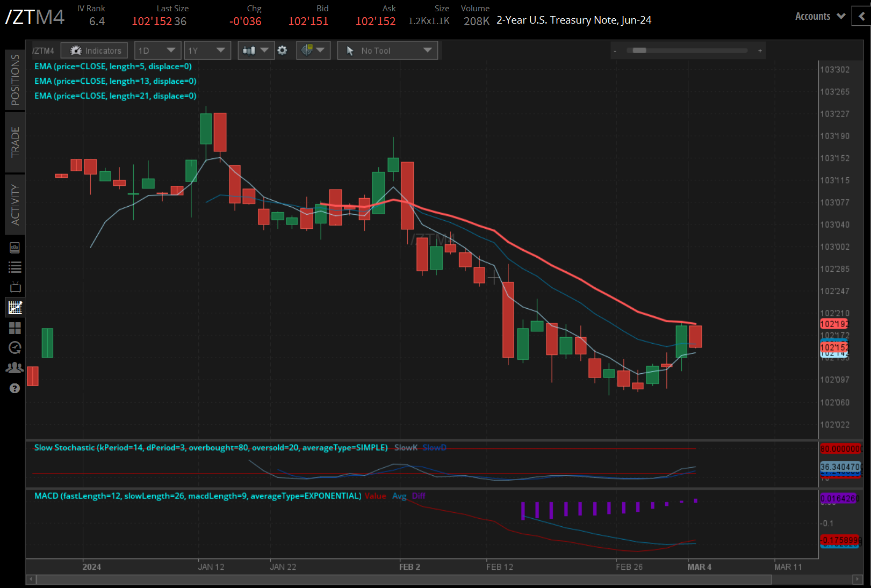This screenshot has height=588, width=871.
Task: Click the 102'152 last price marker
Action: tap(834, 347)
